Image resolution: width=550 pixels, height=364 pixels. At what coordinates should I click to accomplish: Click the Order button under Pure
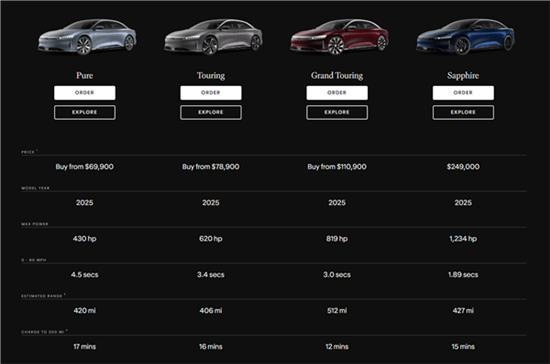point(85,93)
